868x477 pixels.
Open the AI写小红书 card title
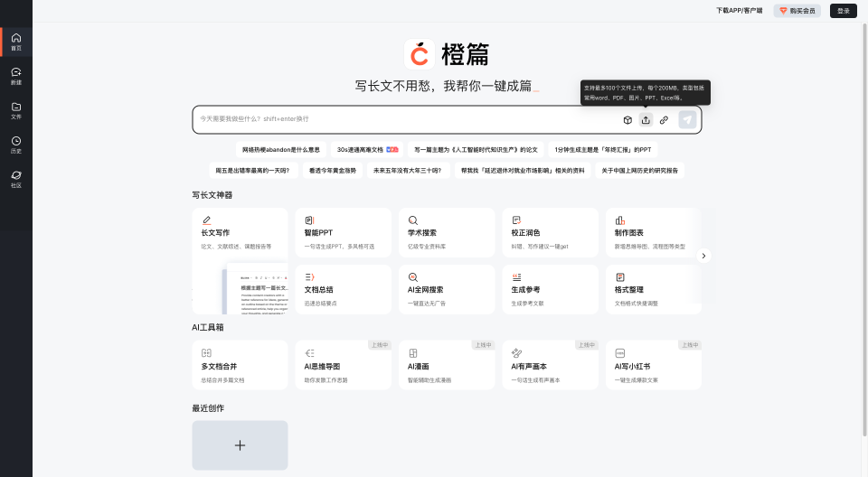[x=632, y=366]
